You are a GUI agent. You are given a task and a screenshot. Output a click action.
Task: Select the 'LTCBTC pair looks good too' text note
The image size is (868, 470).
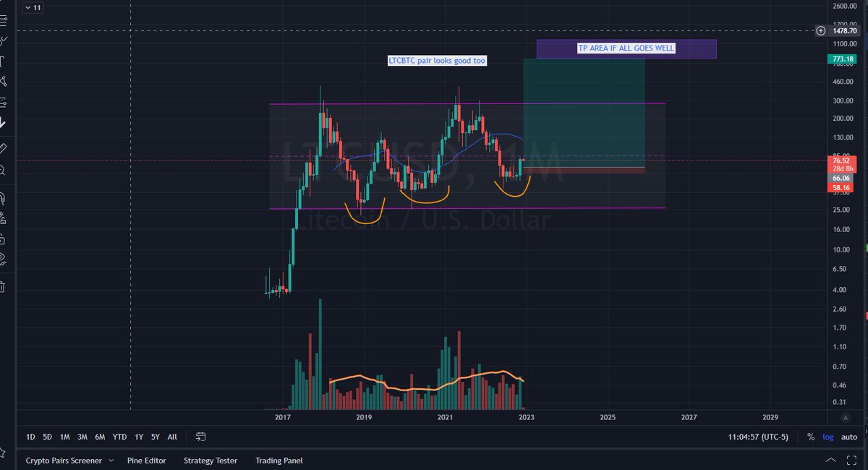[437, 61]
